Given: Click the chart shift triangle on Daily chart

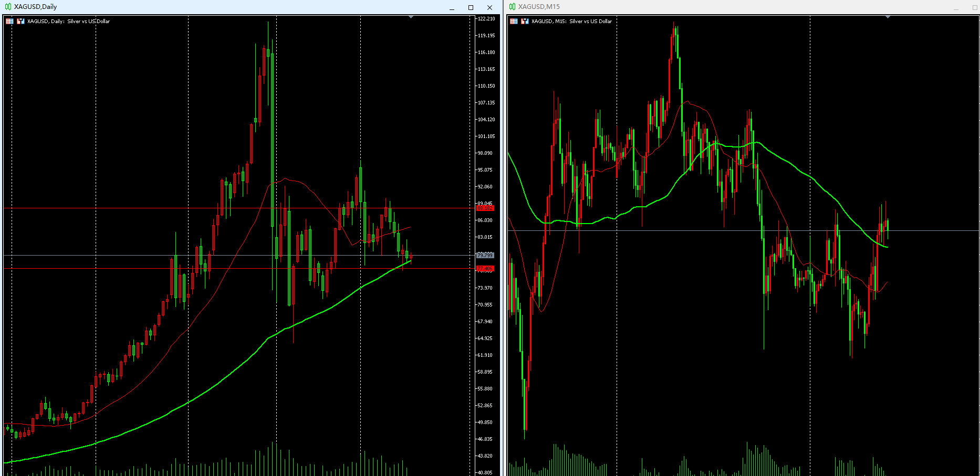Looking at the screenshot, I should coord(411,17).
